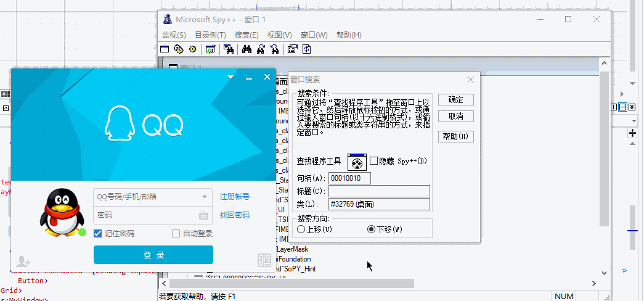Viewport: 644px width, 301px height.
Task: Click the 句柄(A) input field
Action: click(349, 178)
